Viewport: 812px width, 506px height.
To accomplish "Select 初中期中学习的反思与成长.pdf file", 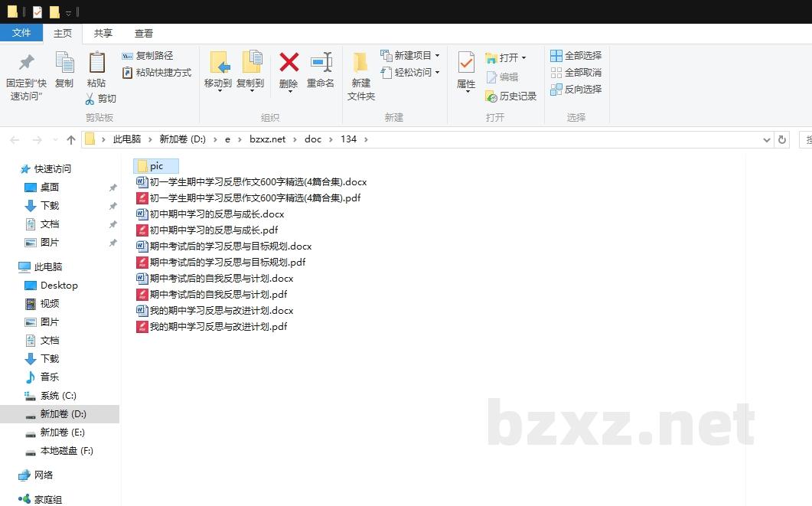I will [214, 230].
